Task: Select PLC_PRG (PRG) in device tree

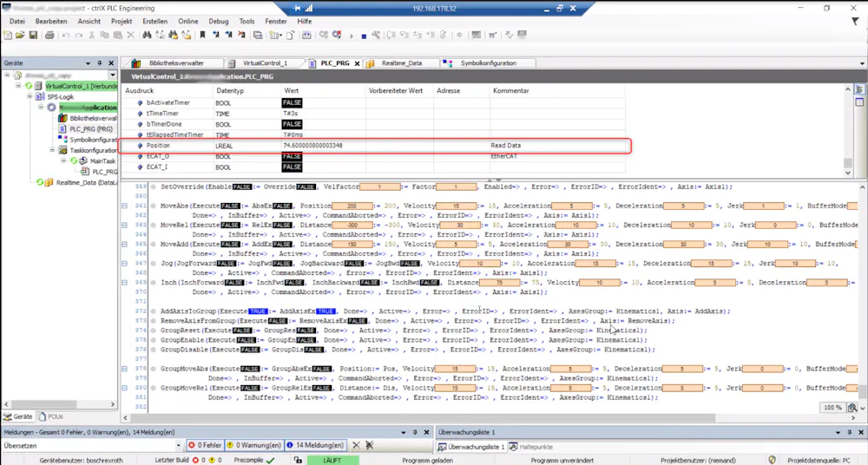Action: click(x=91, y=128)
